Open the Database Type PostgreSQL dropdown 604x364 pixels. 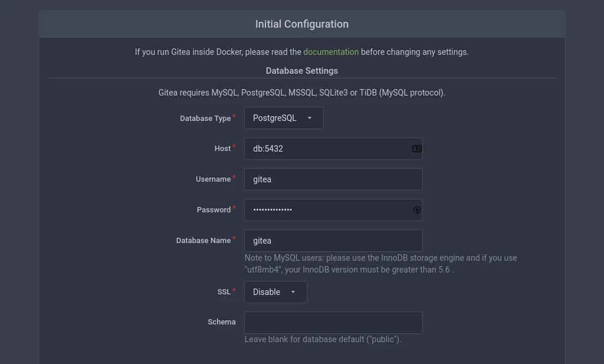point(284,118)
